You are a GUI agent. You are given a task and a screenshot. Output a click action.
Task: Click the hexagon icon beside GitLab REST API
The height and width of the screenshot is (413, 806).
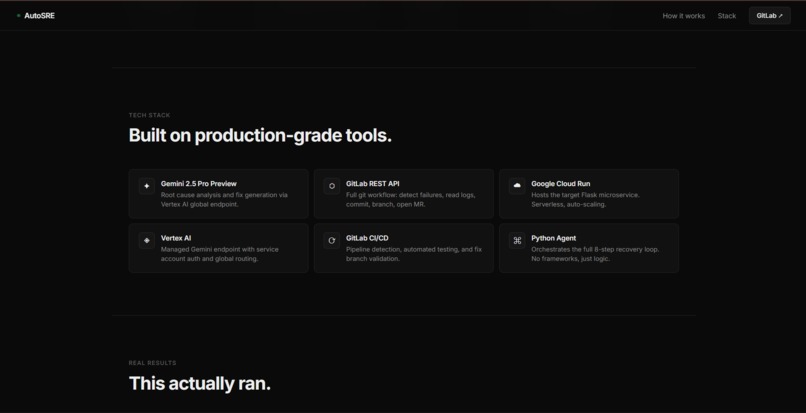(x=332, y=186)
